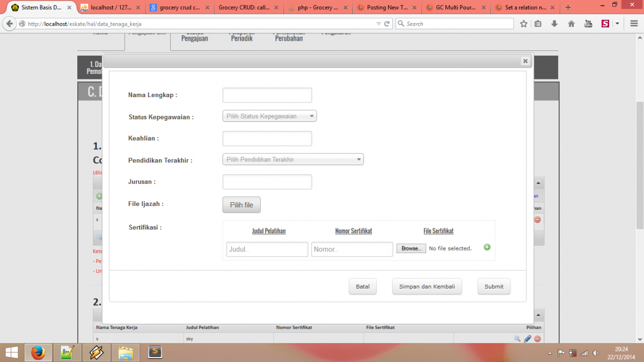Image resolution: width=644 pixels, height=362 pixels.
Task: Click the YouTube toolbar icon
Action: (588, 24)
